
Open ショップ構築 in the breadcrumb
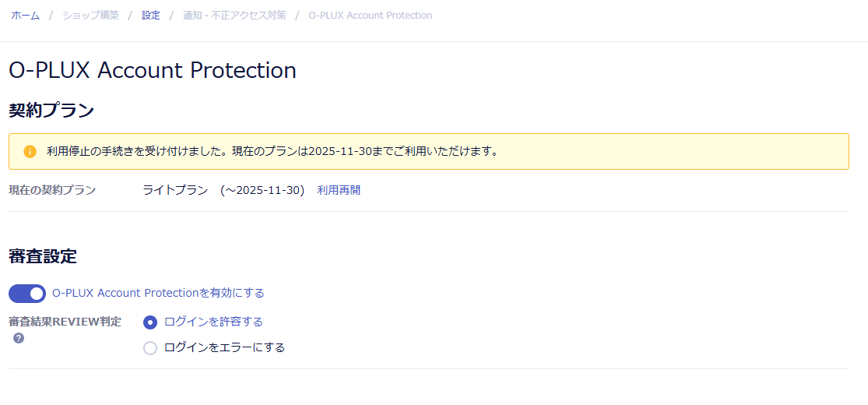pos(91,16)
